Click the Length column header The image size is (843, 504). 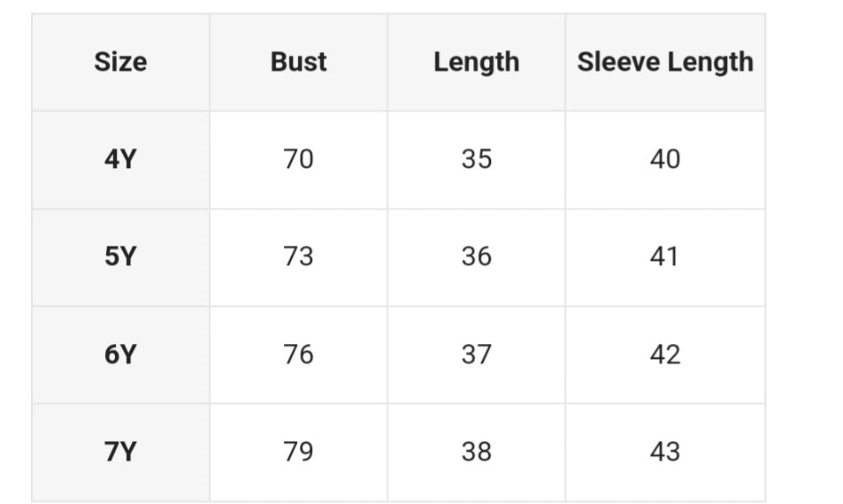(476, 62)
